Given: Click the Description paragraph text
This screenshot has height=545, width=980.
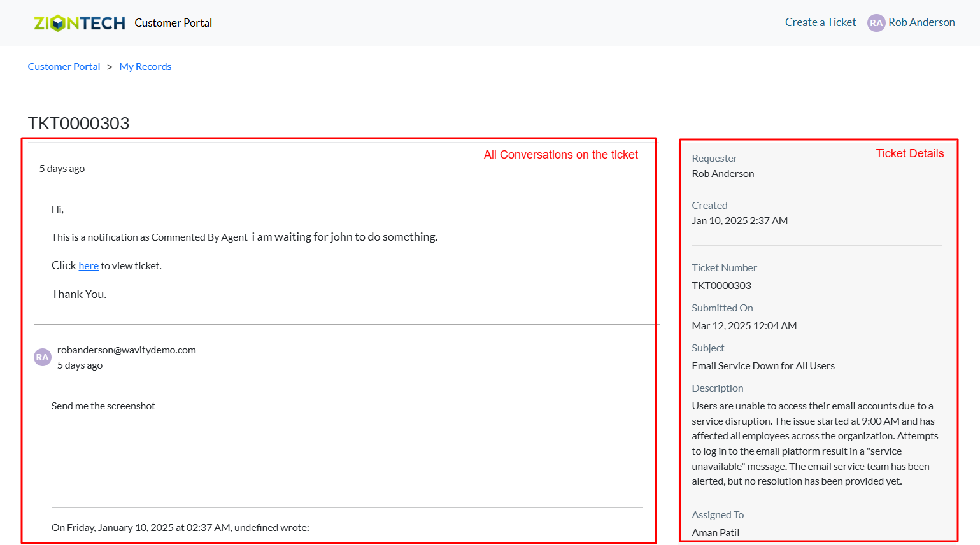Looking at the screenshot, I should click(x=815, y=444).
